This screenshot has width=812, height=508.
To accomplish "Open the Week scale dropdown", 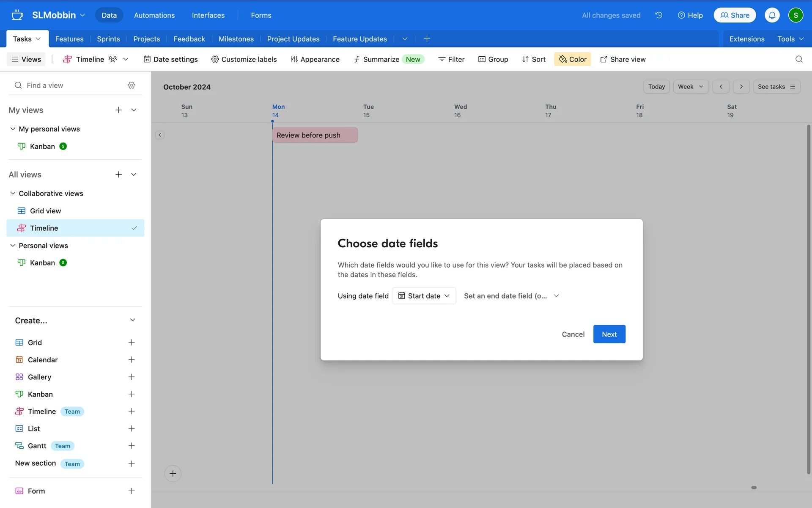I will pos(690,86).
